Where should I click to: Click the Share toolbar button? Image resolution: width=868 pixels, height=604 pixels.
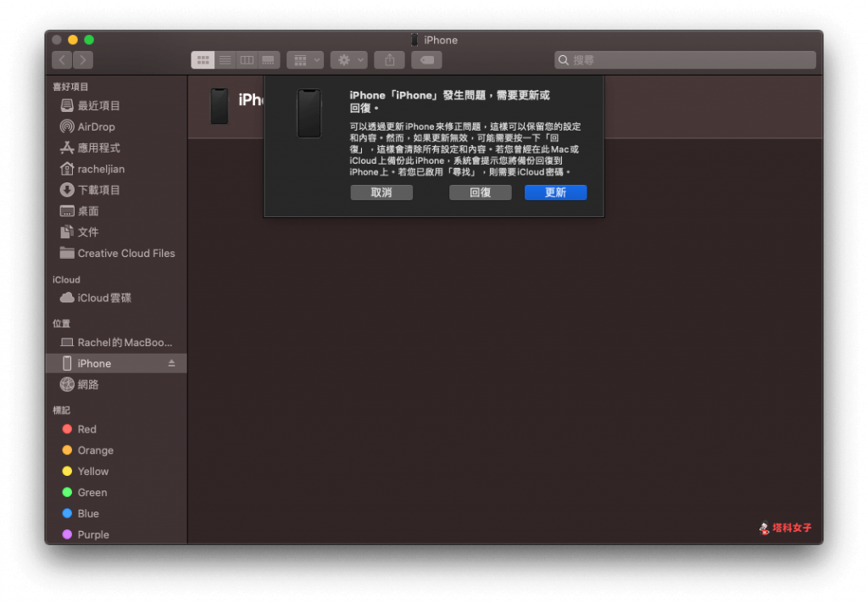click(x=390, y=60)
